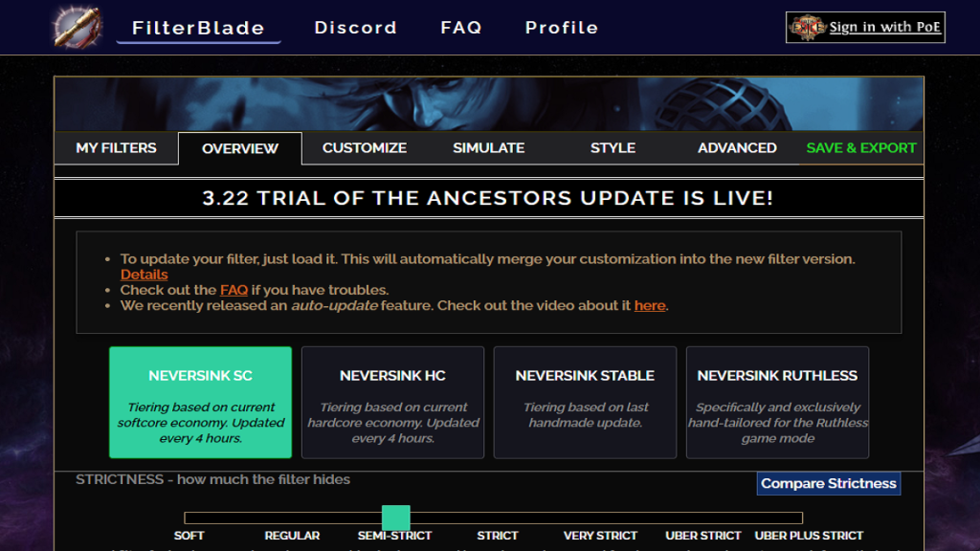Go to the SAVE & EXPORT tab

pyautogui.click(x=860, y=148)
